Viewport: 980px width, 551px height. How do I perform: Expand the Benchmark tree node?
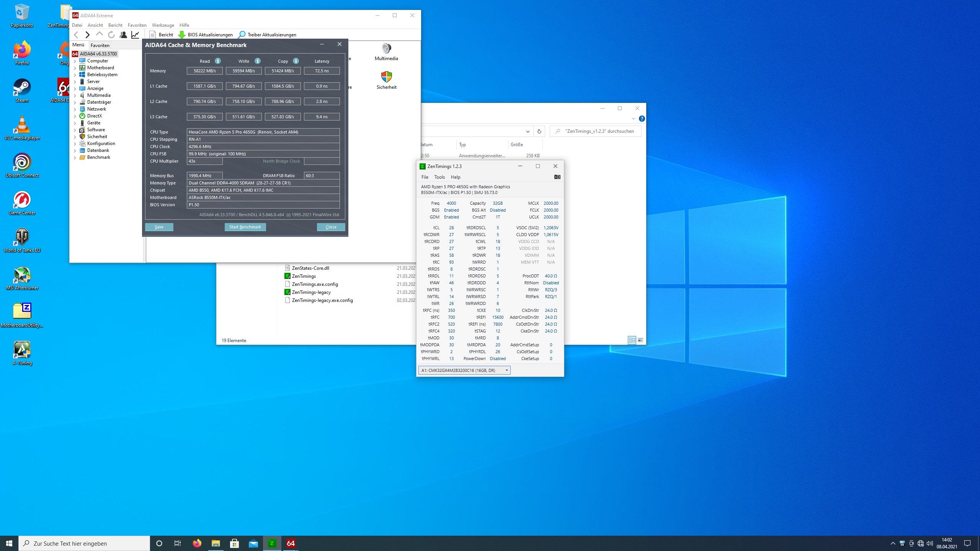[x=75, y=158]
